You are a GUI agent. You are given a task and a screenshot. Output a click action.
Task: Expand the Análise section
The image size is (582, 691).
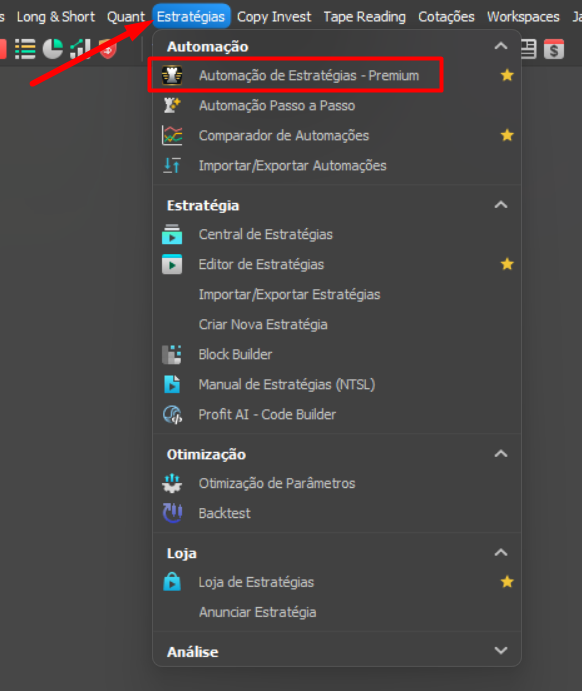pyautogui.click(x=501, y=650)
